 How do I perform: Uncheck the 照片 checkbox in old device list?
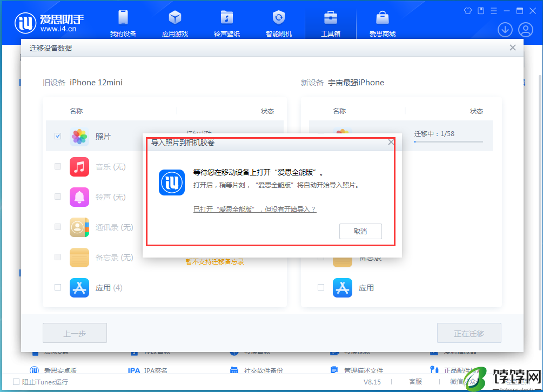[58, 136]
